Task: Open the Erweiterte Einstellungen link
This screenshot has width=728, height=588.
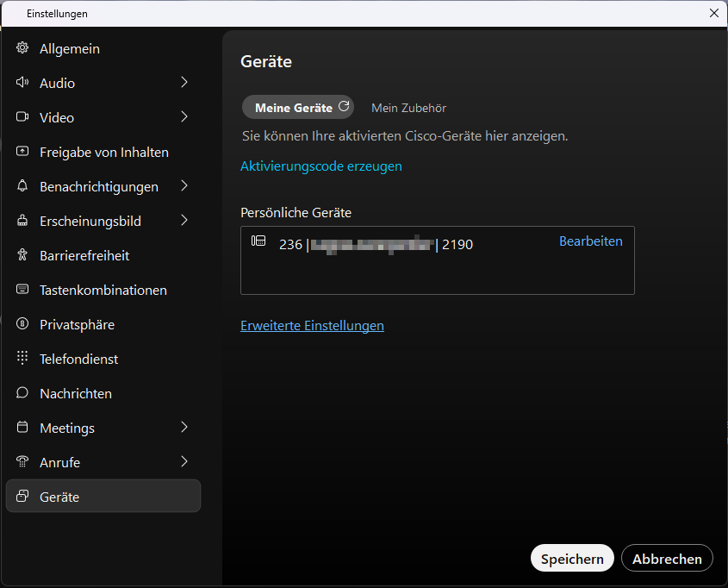Action: 312,326
